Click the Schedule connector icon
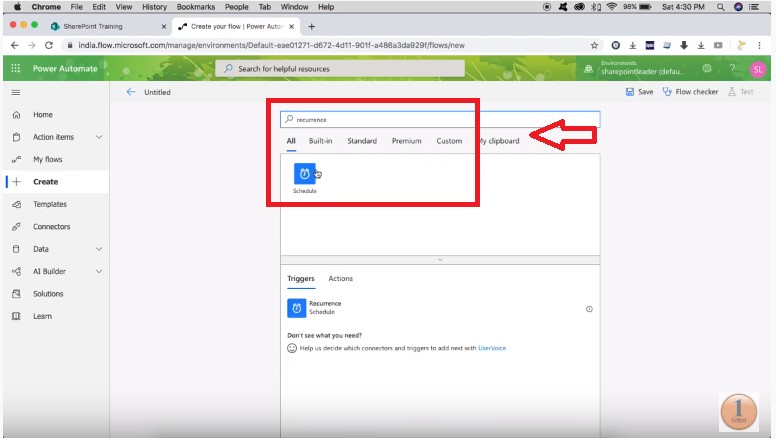Image resolution: width=776 pixels, height=438 pixels. coord(304,173)
